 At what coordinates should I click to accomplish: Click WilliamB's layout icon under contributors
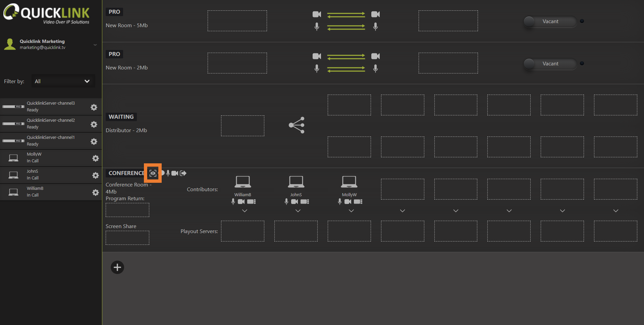[252, 202]
